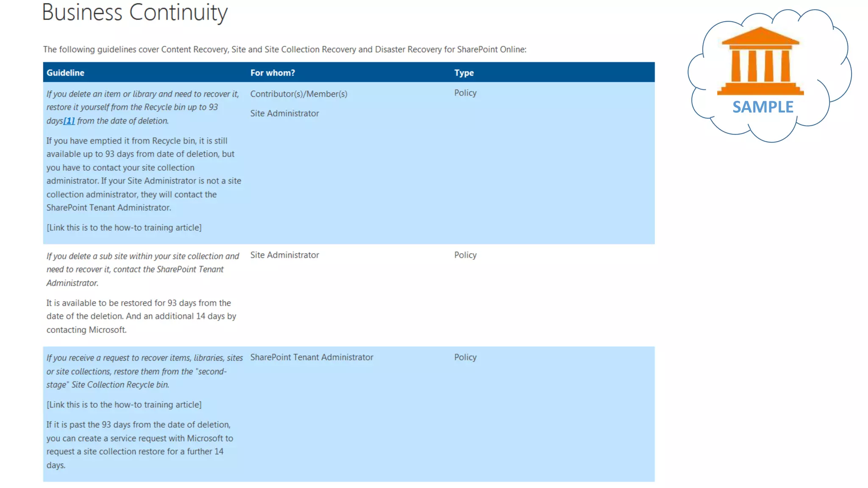
Task: Open the [1] footnote link
Action: tap(69, 121)
